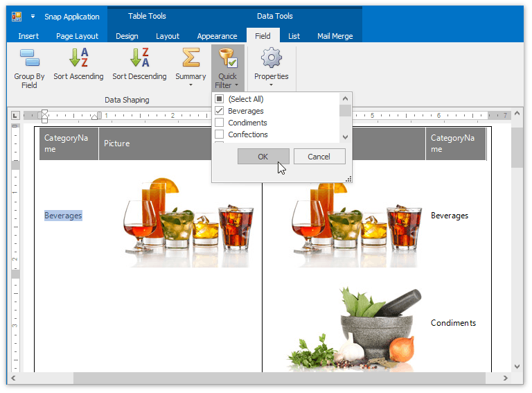This screenshot has height=393, width=532.
Task: Expand the Properties dropdown arrow
Action: (x=271, y=86)
